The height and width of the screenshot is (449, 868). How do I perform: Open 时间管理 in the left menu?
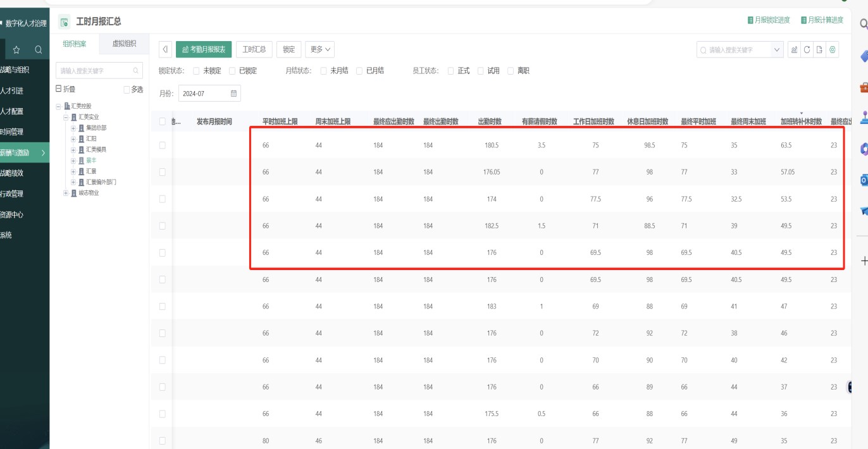11,132
